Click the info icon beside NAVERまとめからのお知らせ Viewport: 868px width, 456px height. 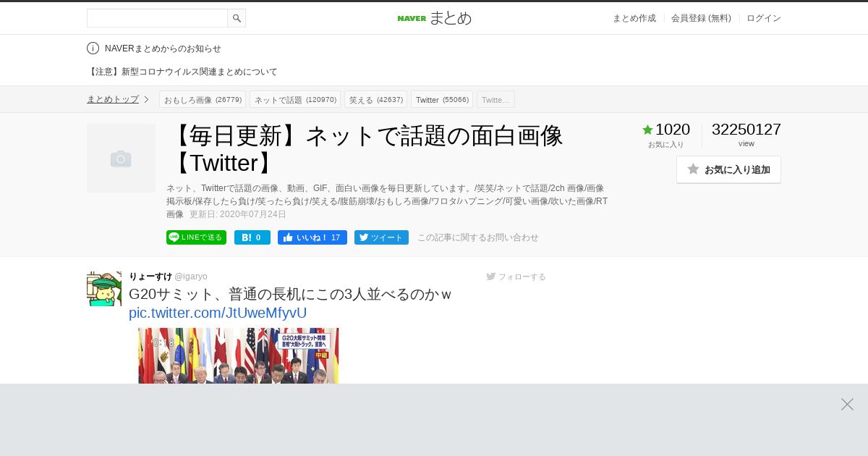click(93, 48)
